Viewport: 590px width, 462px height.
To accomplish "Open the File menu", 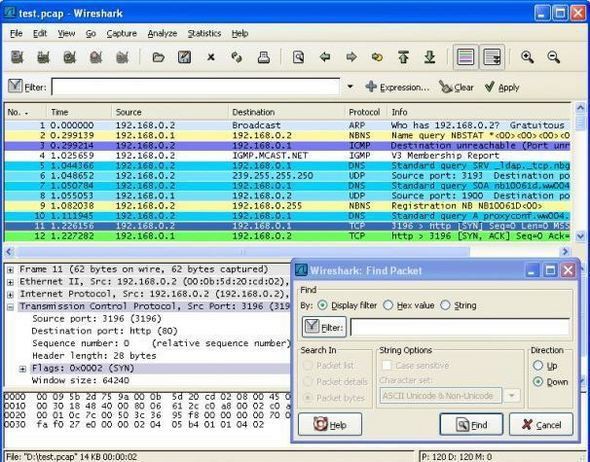I will click(16, 33).
